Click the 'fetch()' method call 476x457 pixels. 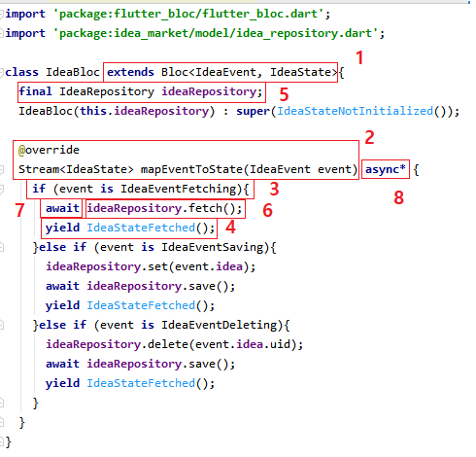click(212, 208)
